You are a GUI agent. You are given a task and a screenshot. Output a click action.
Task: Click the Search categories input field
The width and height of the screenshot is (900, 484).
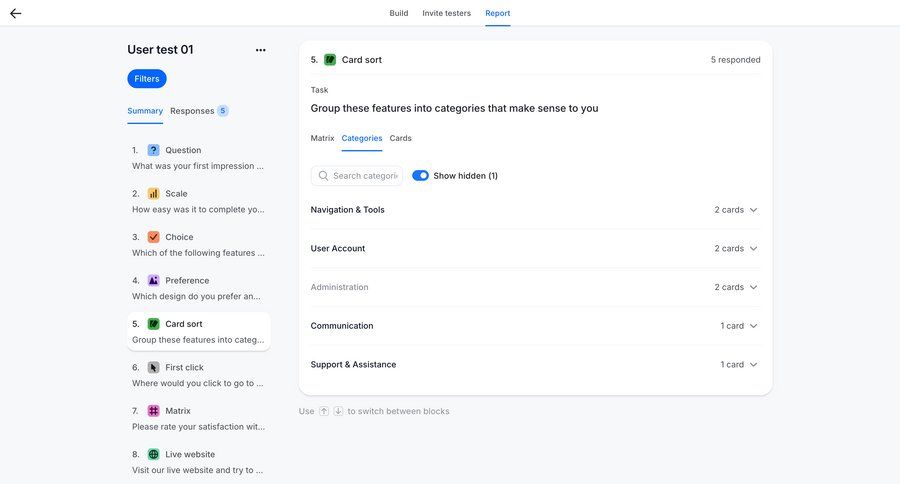[363, 176]
